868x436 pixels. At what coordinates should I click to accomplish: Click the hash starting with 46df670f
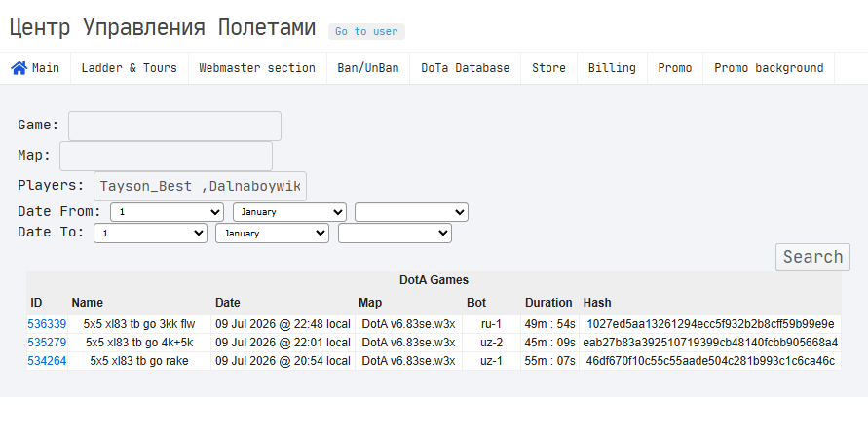[710, 361]
